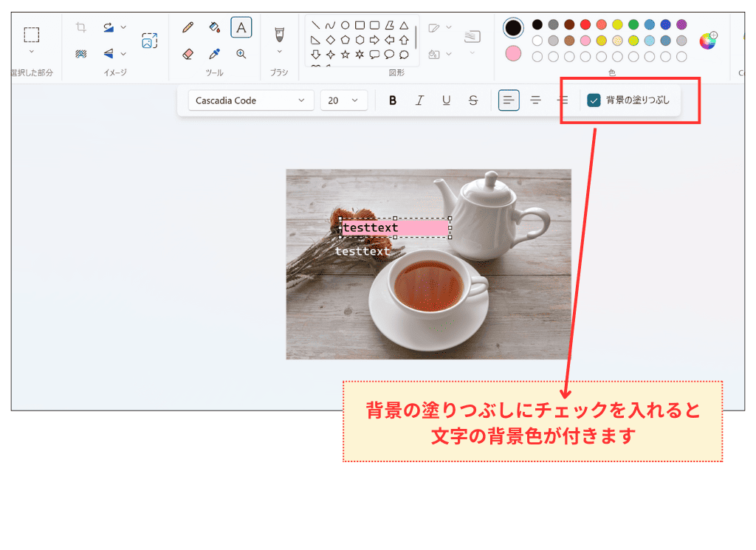
Task: Toggle bold formatting for the text
Action: point(393,100)
